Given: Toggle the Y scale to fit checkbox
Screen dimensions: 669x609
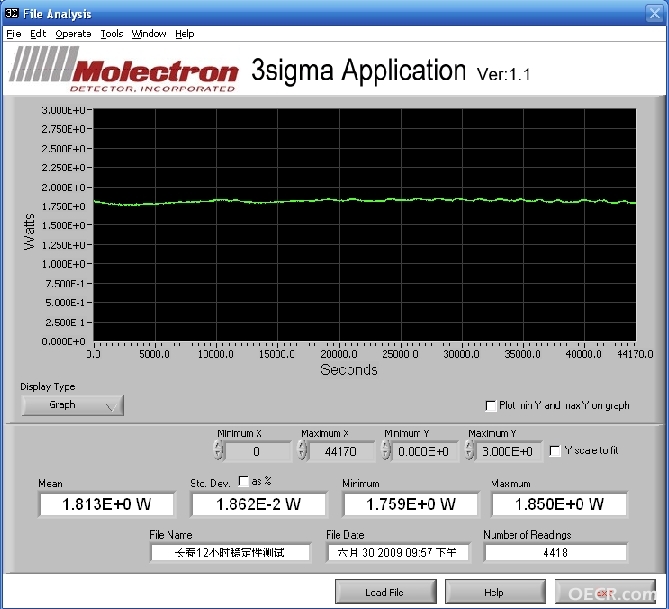Looking at the screenshot, I should point(555,451).
